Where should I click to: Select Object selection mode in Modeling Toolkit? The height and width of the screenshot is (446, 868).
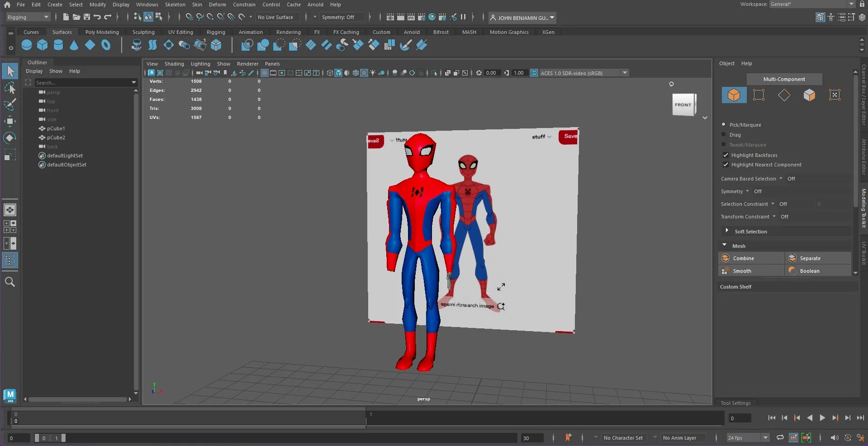point(734,95)
